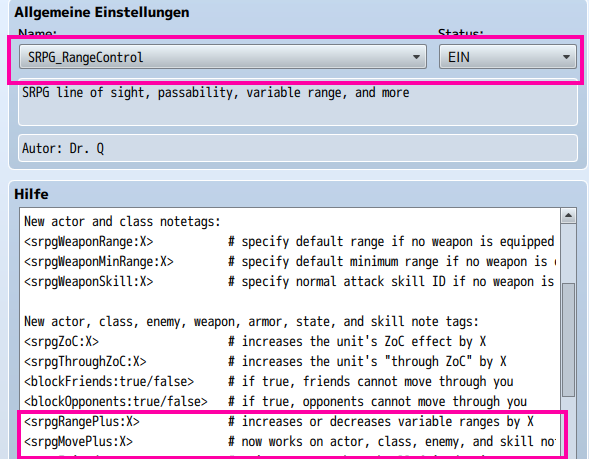Viewport: 589px width, 459px height.
Task: Click scrollbar track above the thumb
Action: click(568, 254)
